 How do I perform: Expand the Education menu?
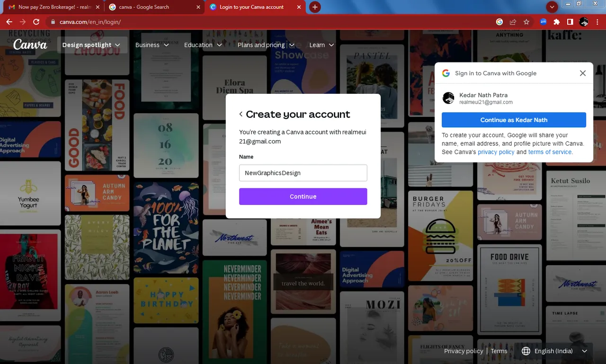[x=203, y=45]
